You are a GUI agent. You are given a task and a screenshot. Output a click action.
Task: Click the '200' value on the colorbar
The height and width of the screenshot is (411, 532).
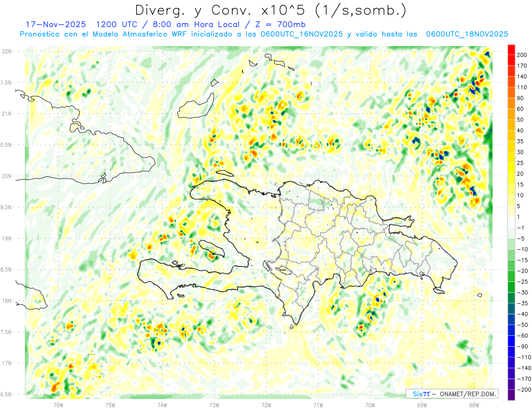[522, 55]
